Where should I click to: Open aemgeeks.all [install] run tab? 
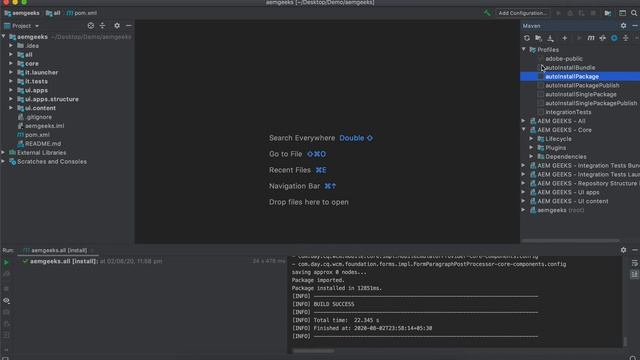pos(56,250)
